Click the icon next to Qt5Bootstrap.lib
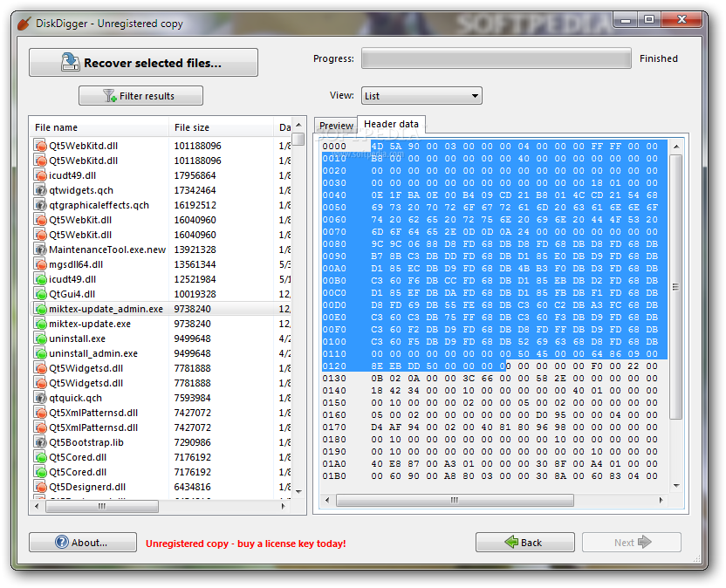Viewport: 726px width, 588px height. point(41,442)
